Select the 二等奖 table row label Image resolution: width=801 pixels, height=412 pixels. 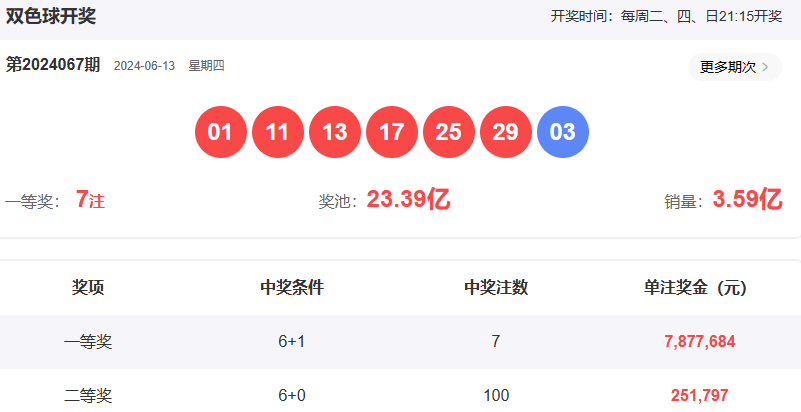point(88,395)
